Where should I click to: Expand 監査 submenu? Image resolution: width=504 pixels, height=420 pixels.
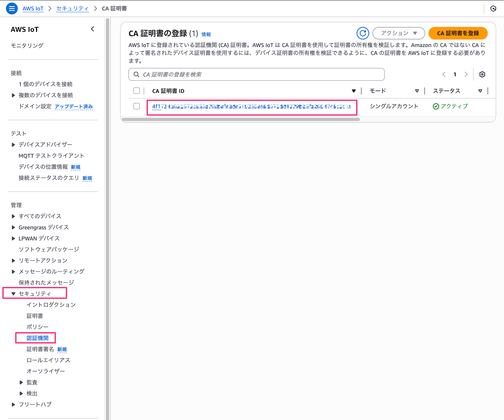coord(21,382)
